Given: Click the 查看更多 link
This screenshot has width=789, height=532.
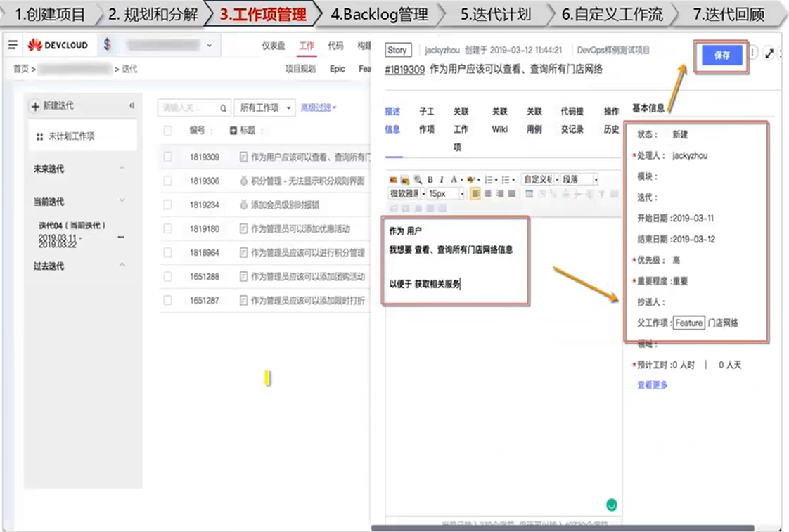Looking at the screenshot, I should coord(651,384).
